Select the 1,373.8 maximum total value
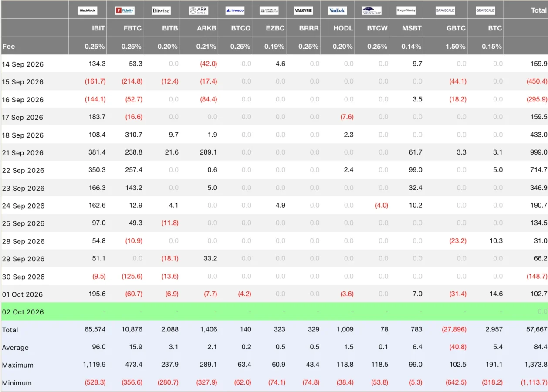 536,365
